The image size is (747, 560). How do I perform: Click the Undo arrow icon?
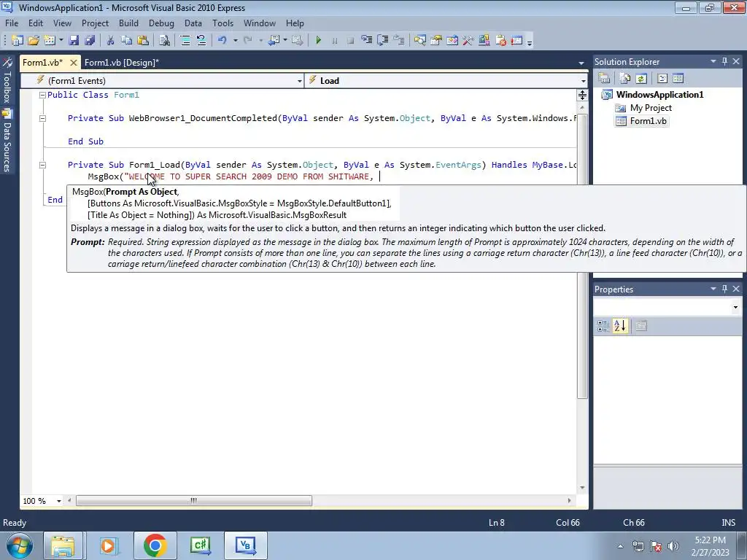(x=222, y=41)
